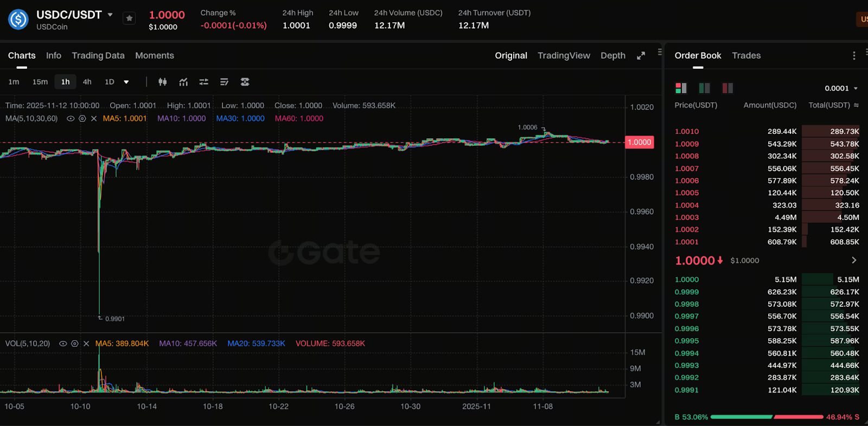Select the 1h timeframe

[x=65, y=82]
